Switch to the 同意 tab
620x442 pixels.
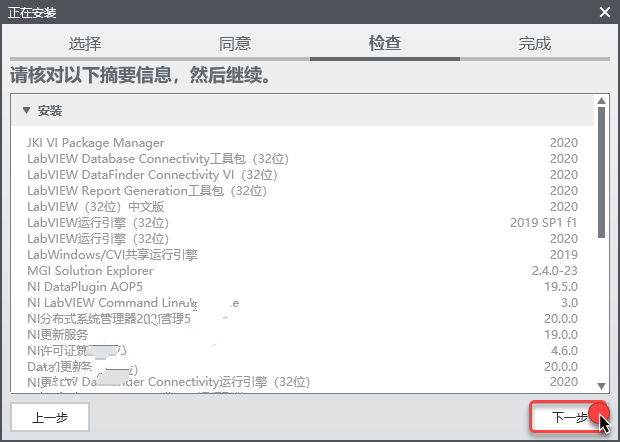(235, 43)
